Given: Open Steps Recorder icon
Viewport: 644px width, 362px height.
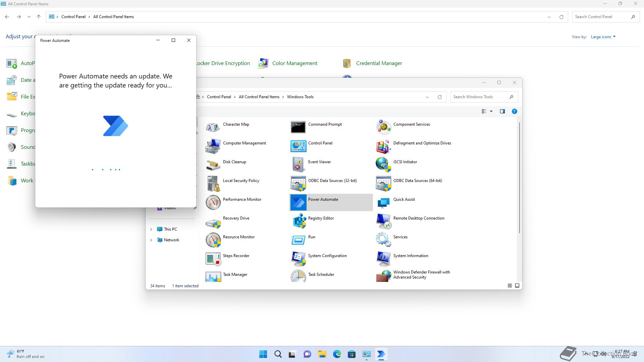Looking at the screenshot, I should point(213,258).
